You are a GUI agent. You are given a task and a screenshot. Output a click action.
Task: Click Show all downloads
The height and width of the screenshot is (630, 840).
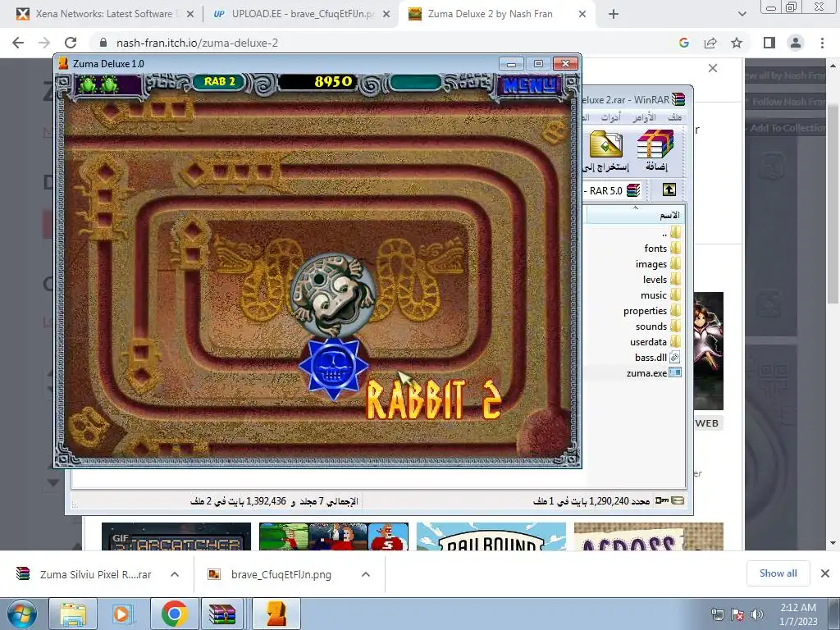point(778,573)
